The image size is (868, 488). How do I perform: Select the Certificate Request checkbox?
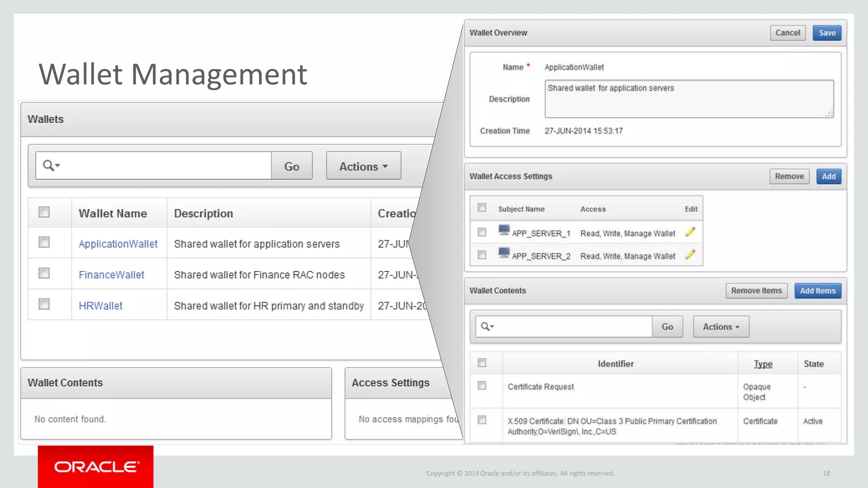pos(482,385)
